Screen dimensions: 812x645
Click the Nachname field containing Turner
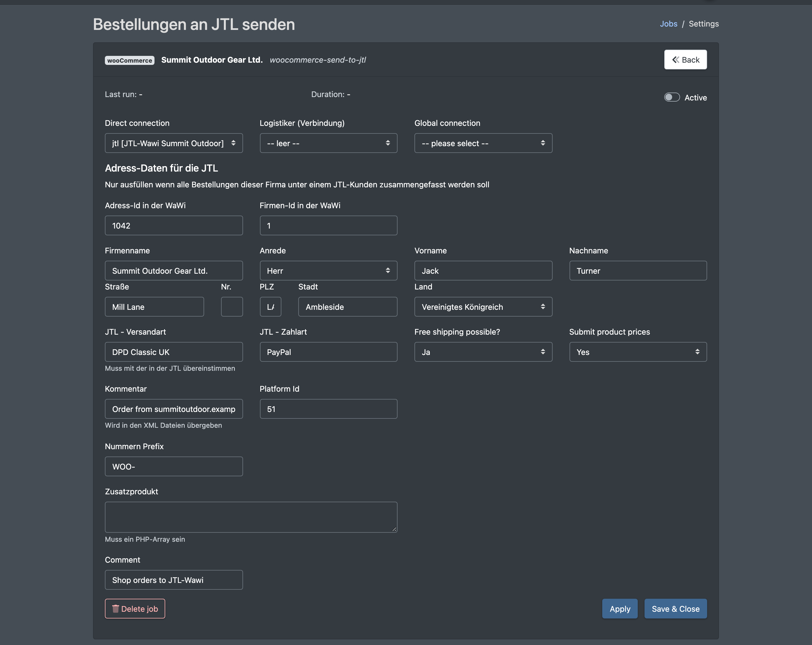click(638, 271)
